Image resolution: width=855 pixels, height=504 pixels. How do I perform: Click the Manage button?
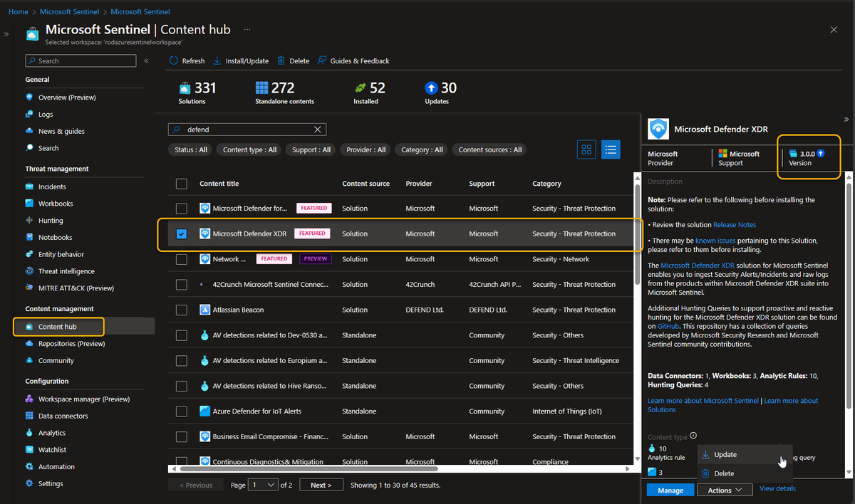point(670,490)
